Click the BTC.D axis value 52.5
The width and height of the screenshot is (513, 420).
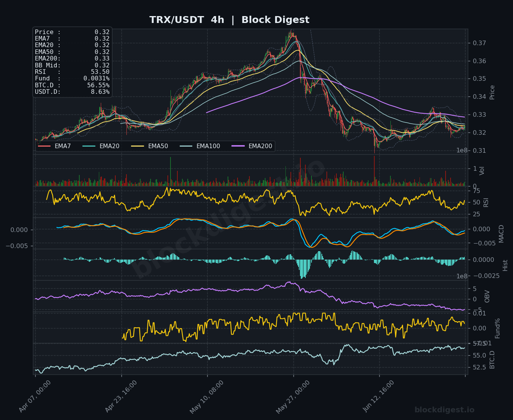(x=479, y=367)
